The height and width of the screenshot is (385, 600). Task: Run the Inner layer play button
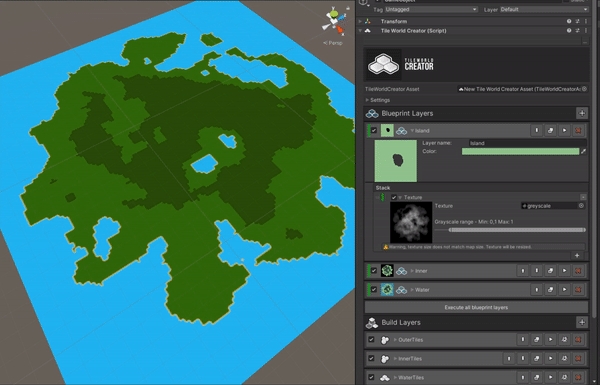click(x=564, y=271)
